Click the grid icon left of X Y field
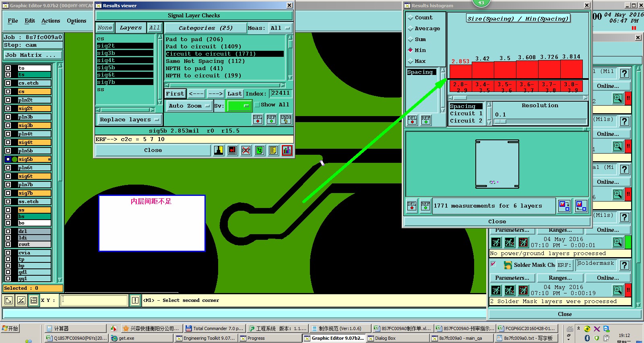 tap(34, 300)
